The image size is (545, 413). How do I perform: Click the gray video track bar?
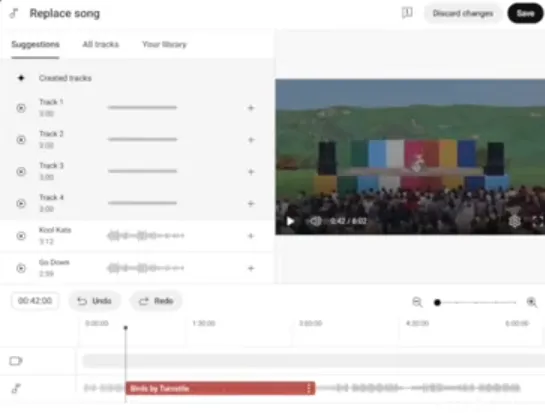point(314,361)
